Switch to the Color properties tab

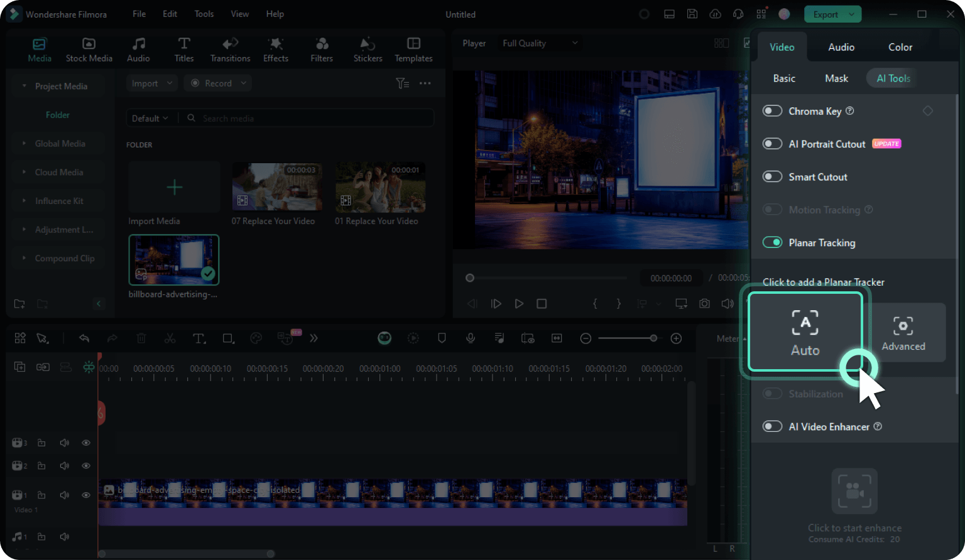pyautogui.click(x=900, y=47)
